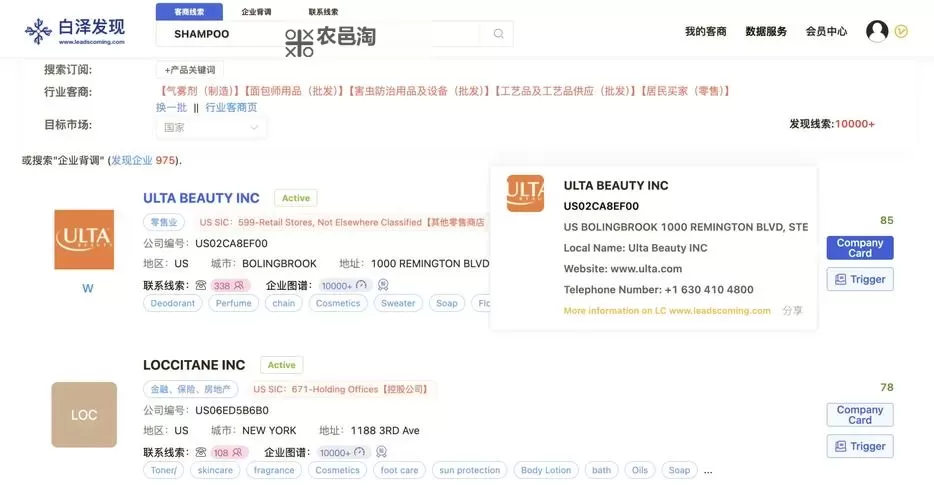
Task: Click the bath product tag
Action: (x=602, y=470)
